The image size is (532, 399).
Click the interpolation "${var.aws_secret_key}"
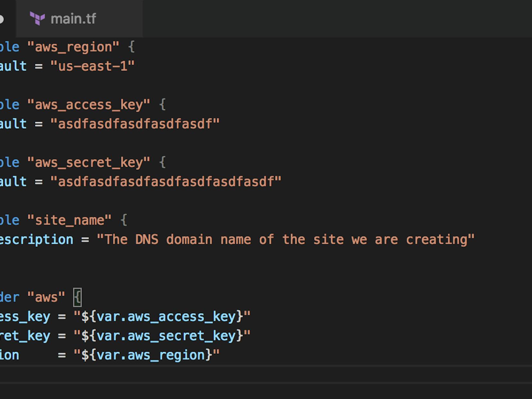point(162,335)
